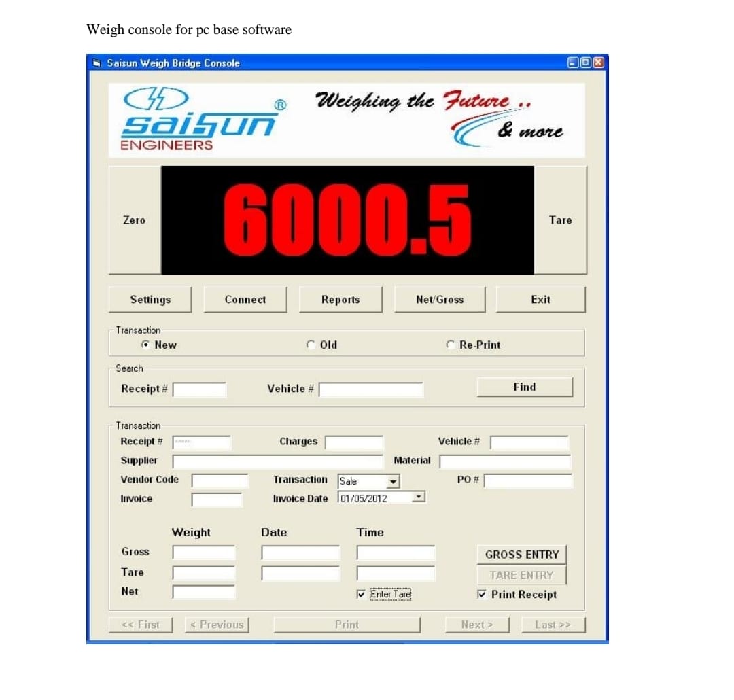The image size is (734, 700).
Task: Open the Reports section
Action: [x=340, y=299]
